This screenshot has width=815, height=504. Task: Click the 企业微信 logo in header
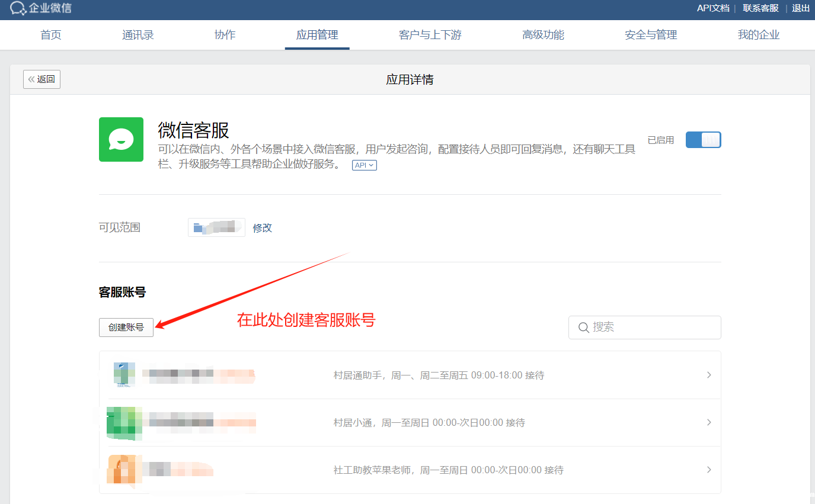pyautogui.click(x=41, y=8)
